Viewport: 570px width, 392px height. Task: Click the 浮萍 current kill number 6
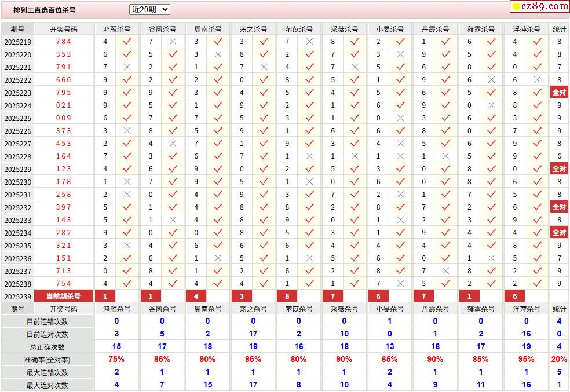515,296
